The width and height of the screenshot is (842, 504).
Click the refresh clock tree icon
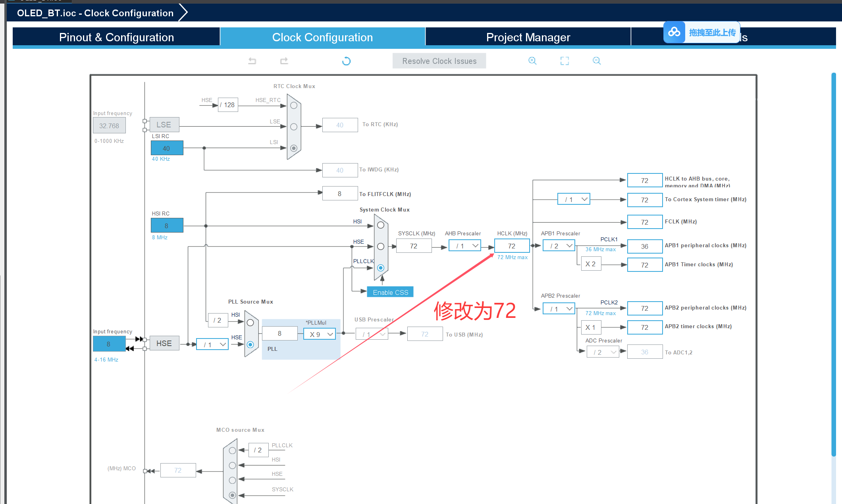(346, 61)
